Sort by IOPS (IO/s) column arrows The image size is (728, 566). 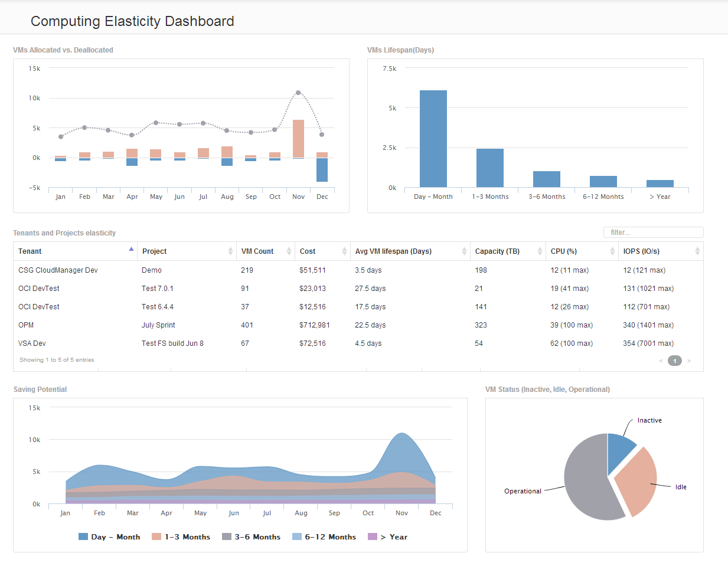697,251
